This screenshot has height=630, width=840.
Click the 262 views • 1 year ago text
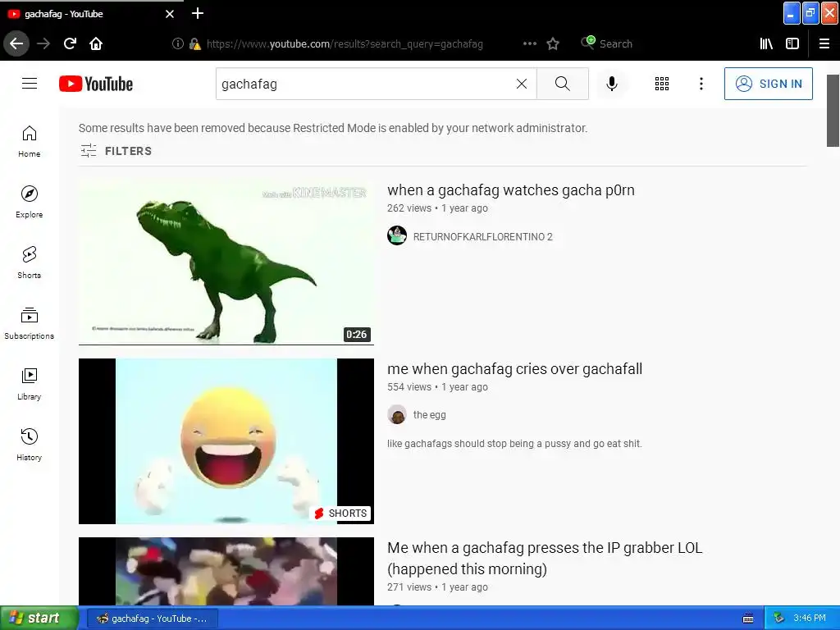[x=437, y=208]
